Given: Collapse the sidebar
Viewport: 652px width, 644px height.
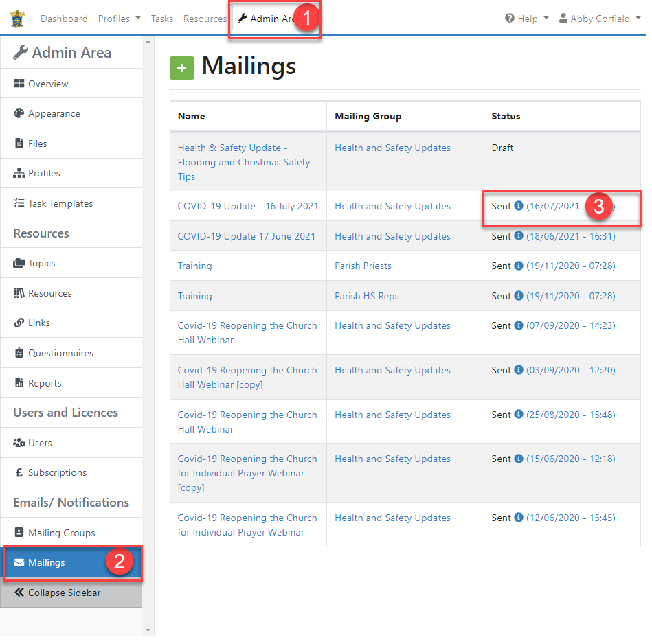Looking at the screenshot, I should pyautogui.click(x=64, y=593).
